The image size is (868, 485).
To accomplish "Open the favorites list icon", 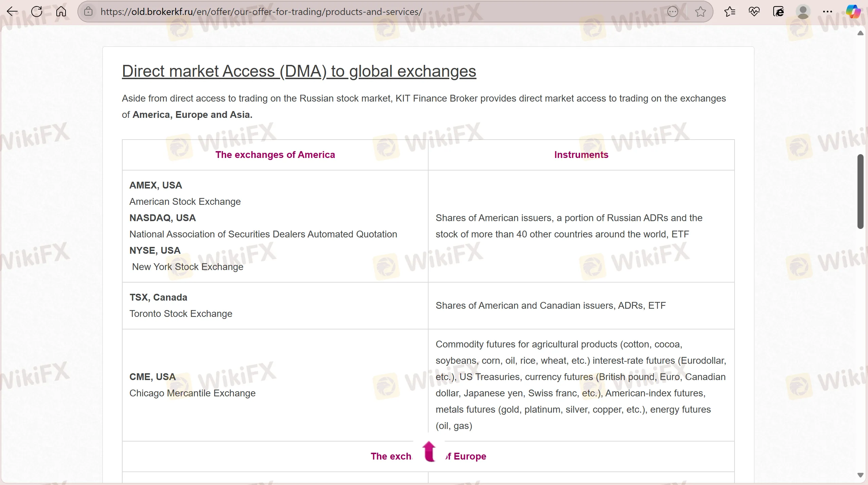I will click(x=729, y=12).
